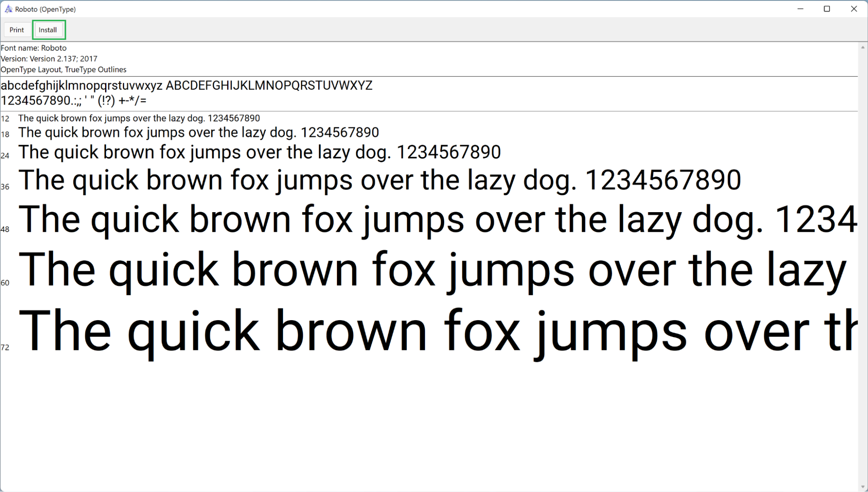Click the size label '60'
The height and width of the screenshot is (492, 868).
click(x=5, y=283)
